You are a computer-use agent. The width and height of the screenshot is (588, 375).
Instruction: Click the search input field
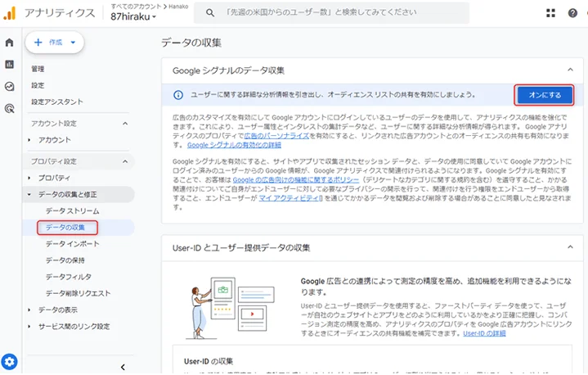(332, 13)
